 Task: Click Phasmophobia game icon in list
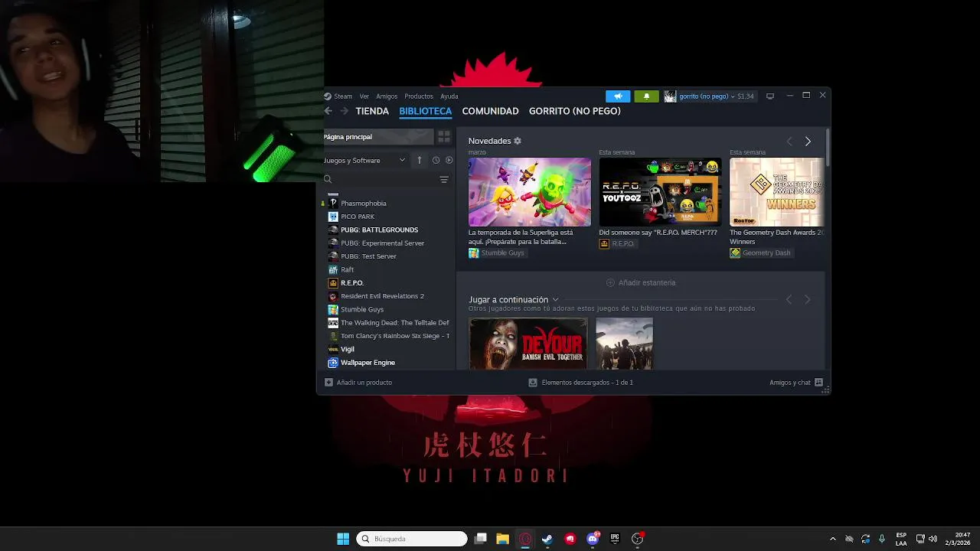click(333, 203)
